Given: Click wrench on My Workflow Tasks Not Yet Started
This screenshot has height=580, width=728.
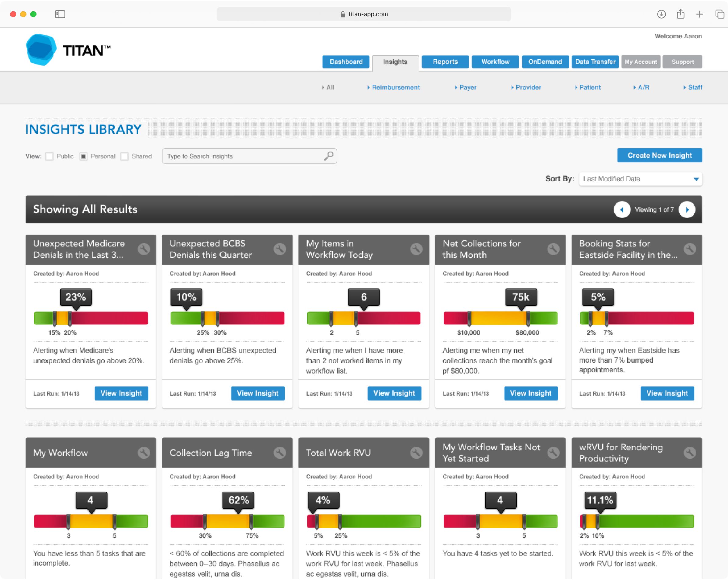Looking at the screenshot, I should [x=553, y=453].
